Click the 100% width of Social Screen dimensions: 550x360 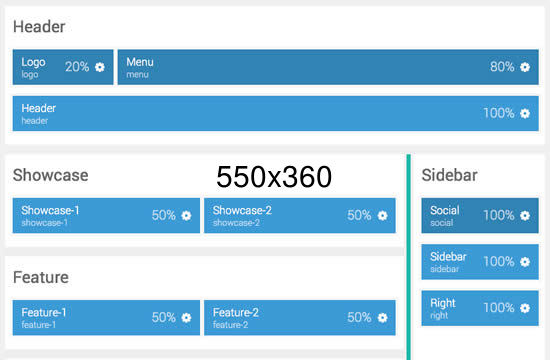[499, 215]
